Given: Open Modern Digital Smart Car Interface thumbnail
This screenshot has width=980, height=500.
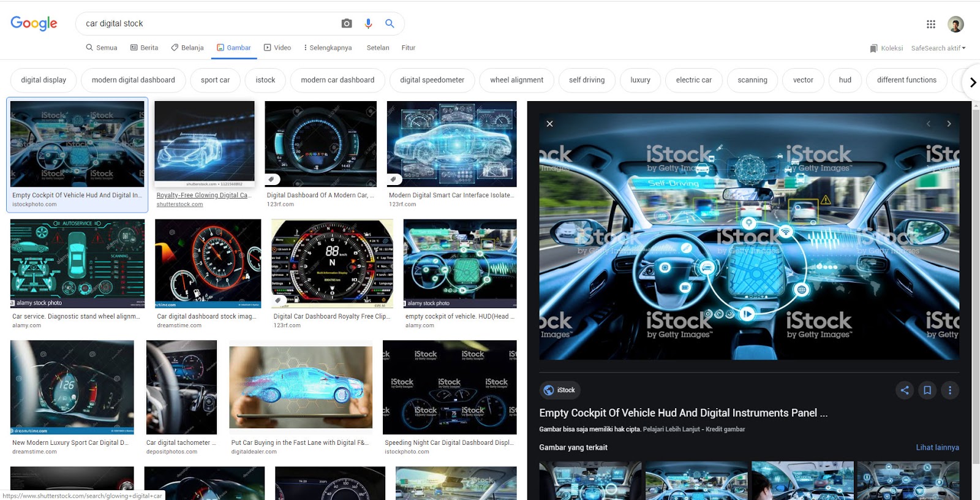Looking at the screenshot, I should click(x=452, y=144).
